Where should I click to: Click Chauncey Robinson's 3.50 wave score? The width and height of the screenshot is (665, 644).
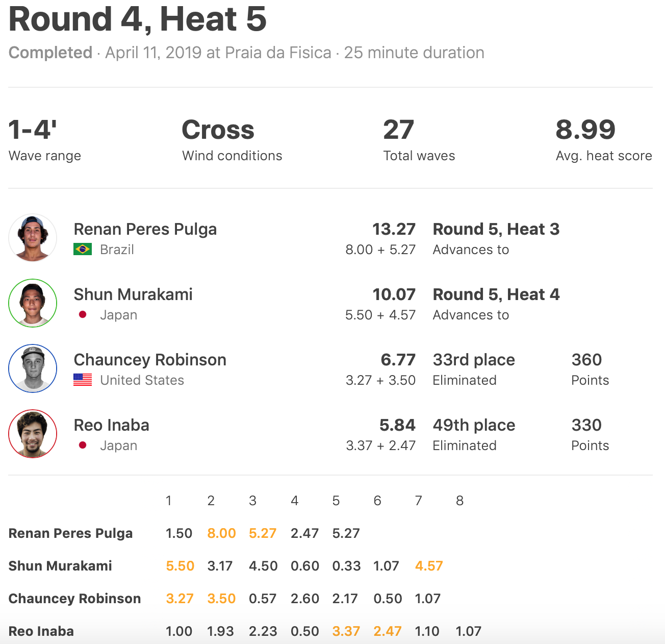click(x=221, y=599)
